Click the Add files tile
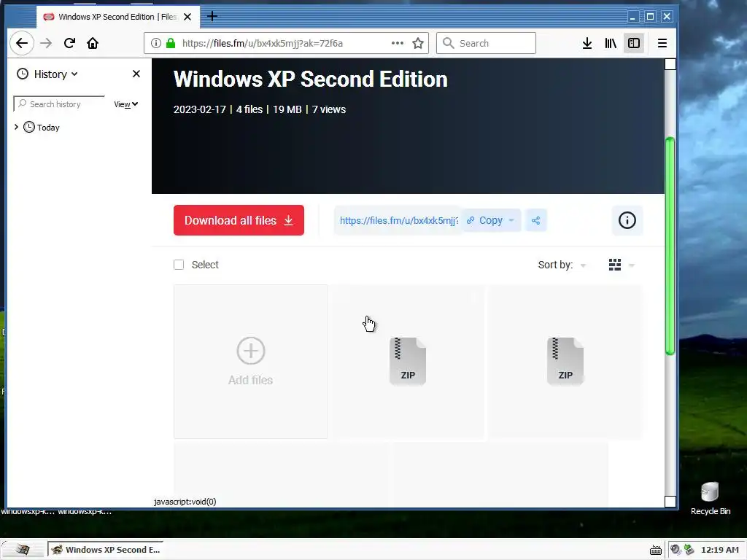 click(251, 362)
